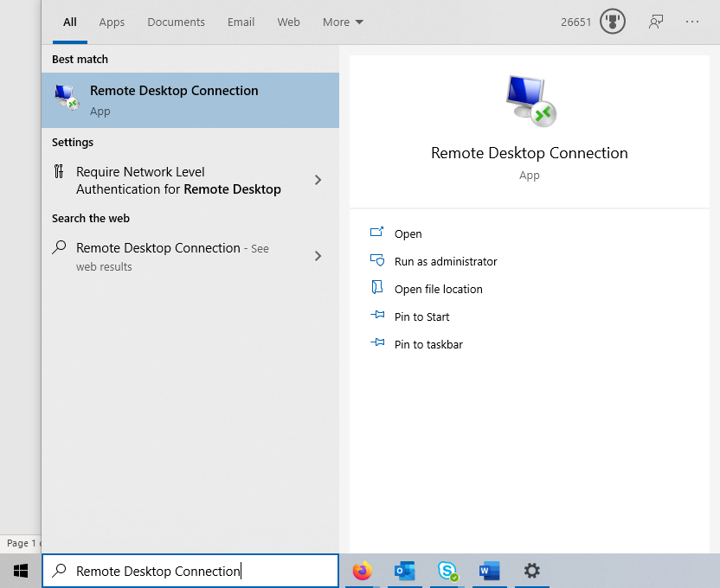Switch to the Apps search tab
The height and width of the screenshot is (588, 720).
[x=112, y=22]
